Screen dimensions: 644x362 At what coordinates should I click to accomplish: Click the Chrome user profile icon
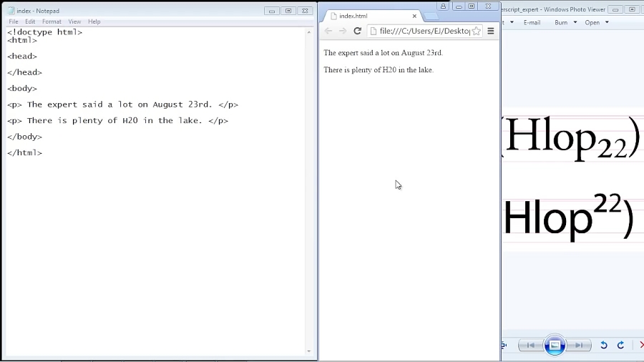(x=443, y=6)
